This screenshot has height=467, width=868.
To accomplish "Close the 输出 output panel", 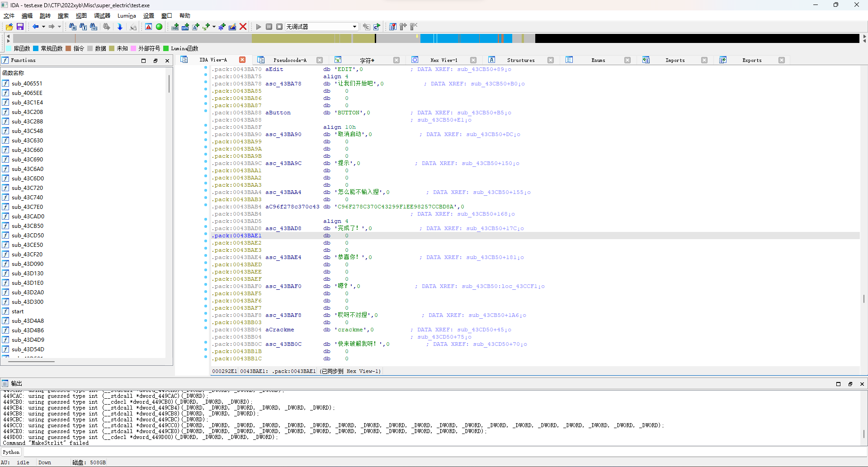I will 862,384.
